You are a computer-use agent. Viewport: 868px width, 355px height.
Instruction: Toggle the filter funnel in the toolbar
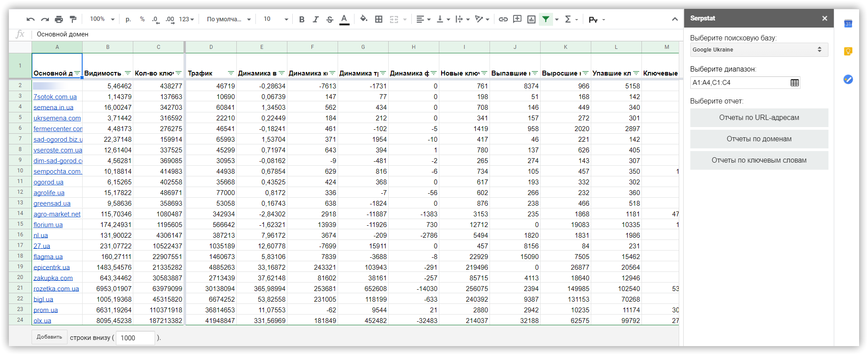(545, 19)
